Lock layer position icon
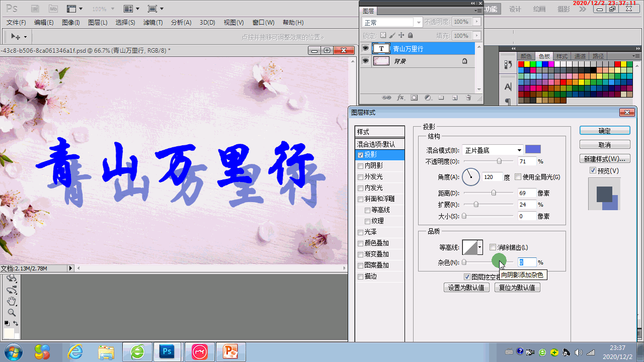The width and height of the screenshot is (644, 362). (x=401, y=36)
